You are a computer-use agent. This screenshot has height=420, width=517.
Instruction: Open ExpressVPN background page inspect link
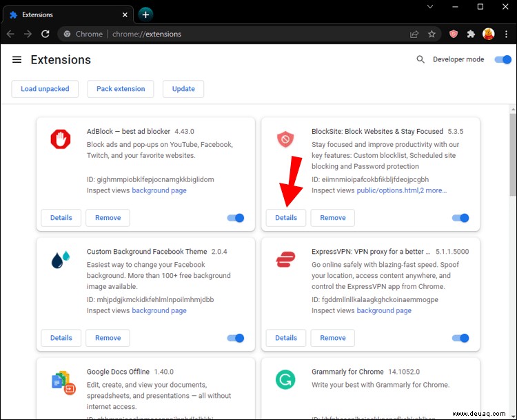(384, 310)
